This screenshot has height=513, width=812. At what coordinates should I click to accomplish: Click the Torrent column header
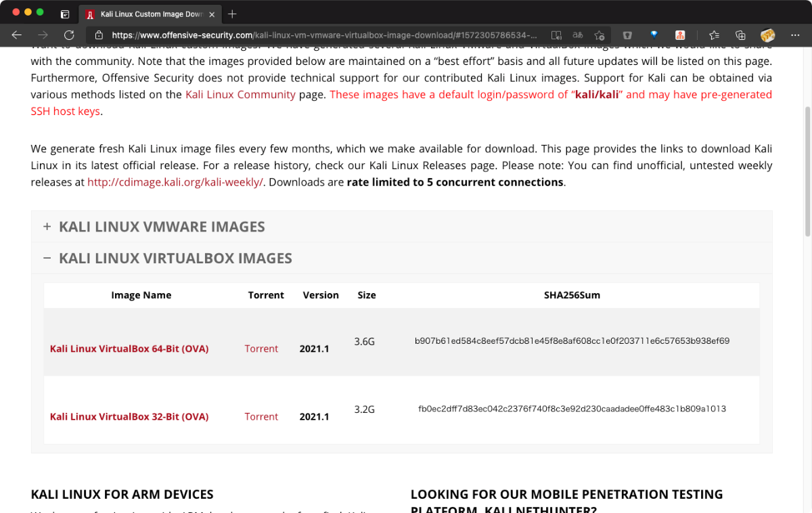pos(266,295)
